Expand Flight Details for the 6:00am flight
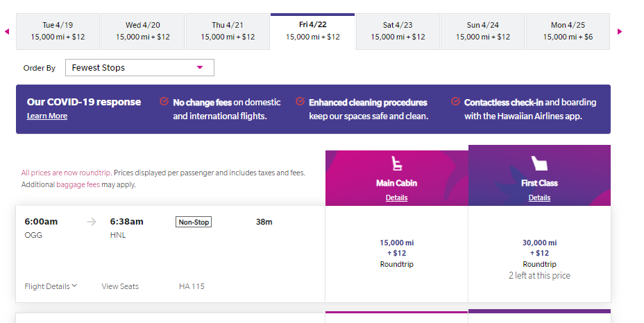The image size is (644, 323). click(51, 286)
